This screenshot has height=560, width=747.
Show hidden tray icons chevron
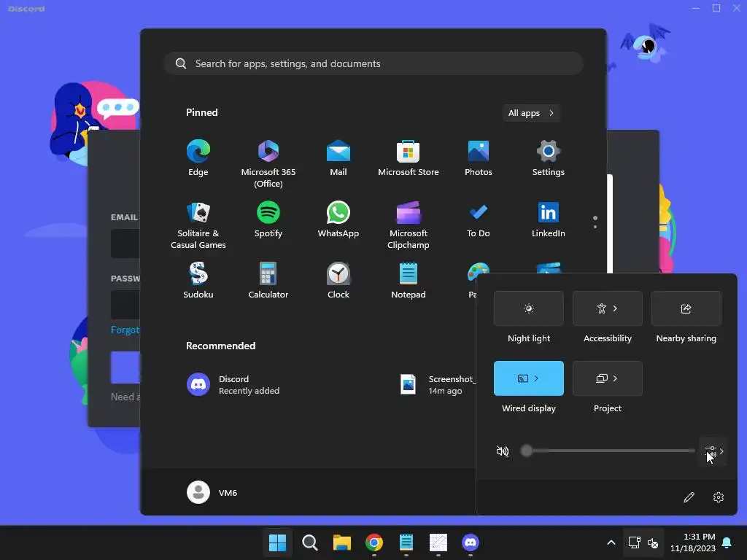pos(611,542)
